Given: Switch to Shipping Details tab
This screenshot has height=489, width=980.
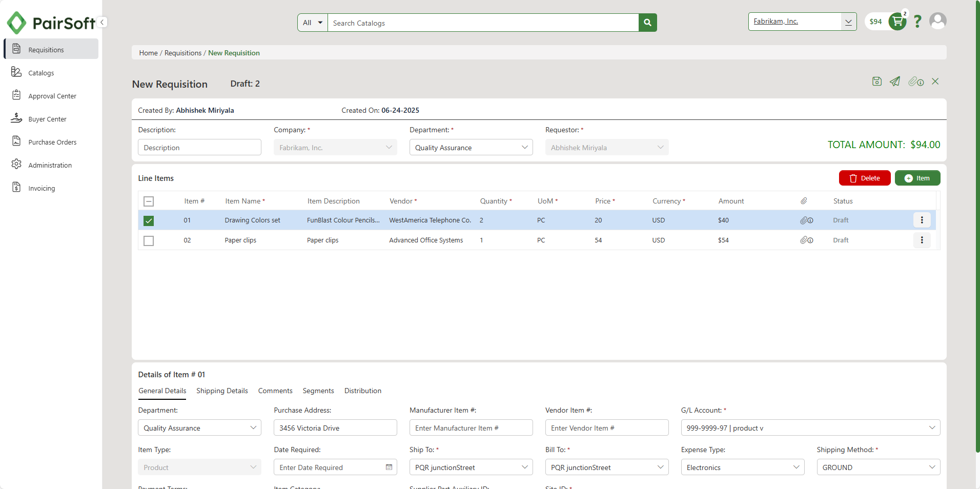Looking at the screenshot, I should (x=222, y=391).
